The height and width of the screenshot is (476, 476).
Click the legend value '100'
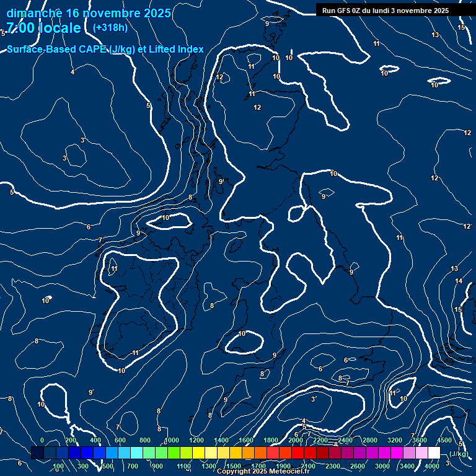point(58,466)
